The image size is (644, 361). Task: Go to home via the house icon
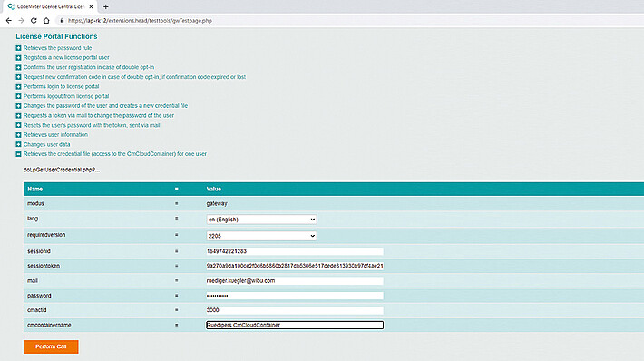point(46,21)
